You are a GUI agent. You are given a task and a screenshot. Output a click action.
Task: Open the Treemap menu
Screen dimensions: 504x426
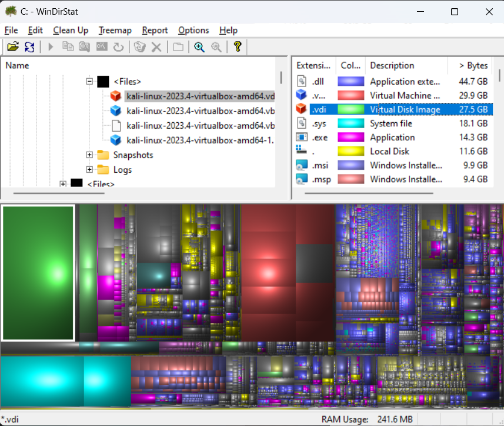click(x=115, y=31)
